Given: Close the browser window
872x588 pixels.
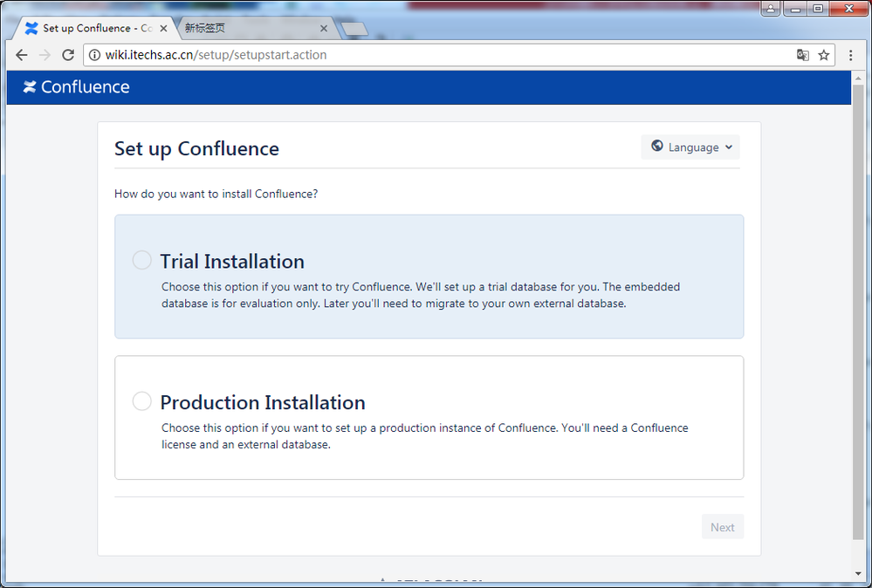Looking at the screenshot, I should pos(848,9).
